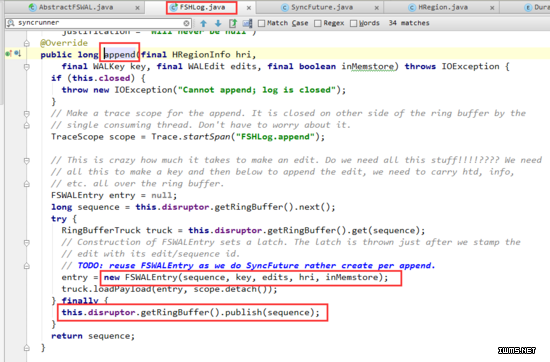Image resolution: width=550 pixels, height=362 pixels.
Task: Enable the Words checkbox
Action: [354, 24]
